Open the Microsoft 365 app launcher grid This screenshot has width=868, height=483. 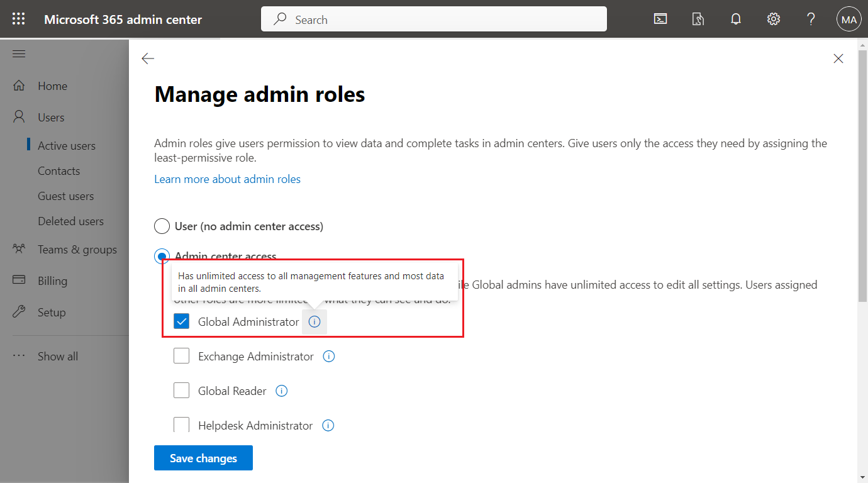pos(18,18)
